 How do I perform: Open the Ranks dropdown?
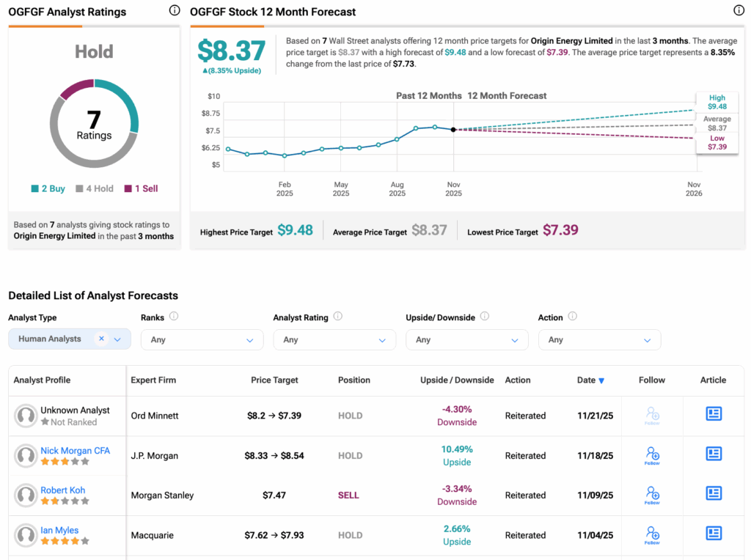202,340
